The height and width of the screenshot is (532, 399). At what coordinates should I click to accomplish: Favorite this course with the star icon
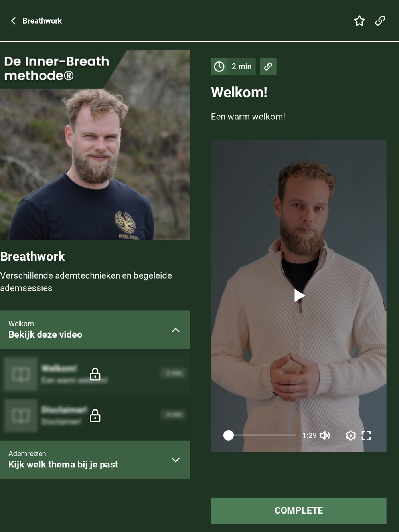[x=359, y=21]
